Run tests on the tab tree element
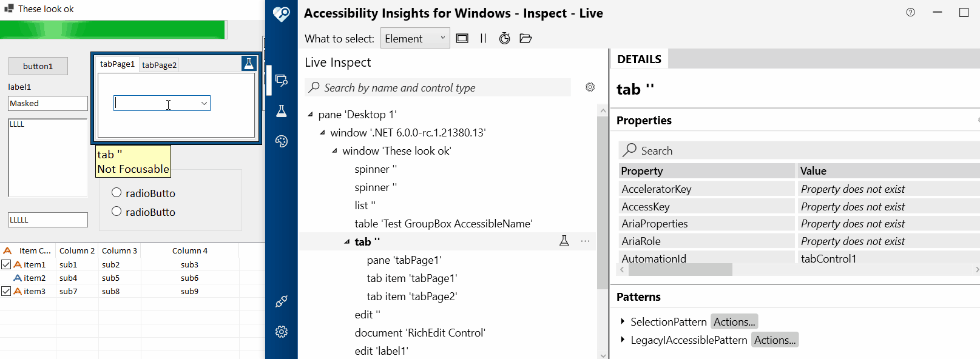Screen dimensions: 980x359 [x=564, y=241]
